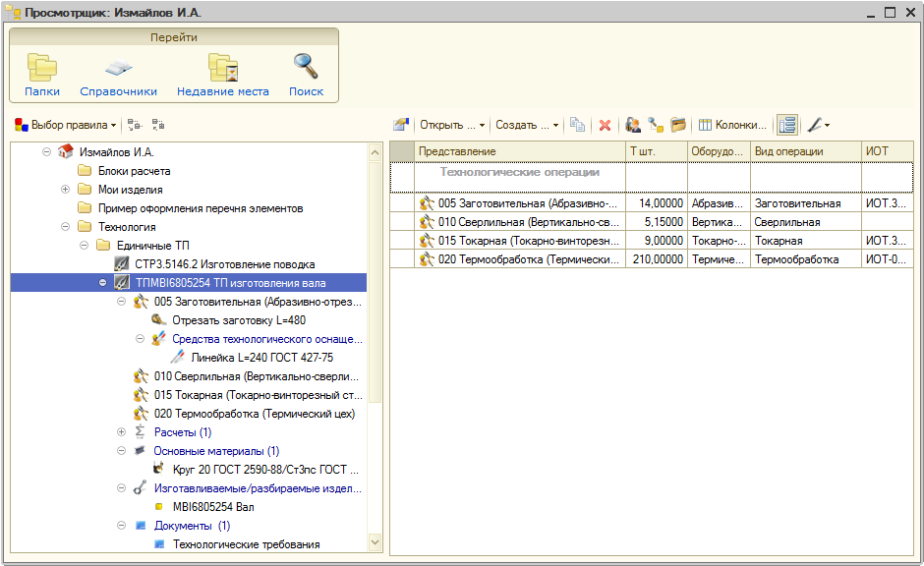Click the open folder toolbar icon

[678, 125]
